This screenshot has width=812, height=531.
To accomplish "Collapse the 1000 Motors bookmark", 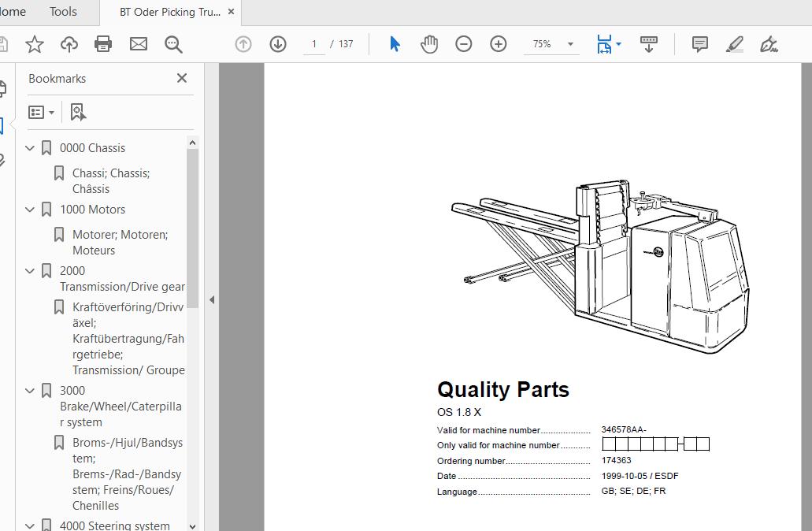I will coord(30,210).
